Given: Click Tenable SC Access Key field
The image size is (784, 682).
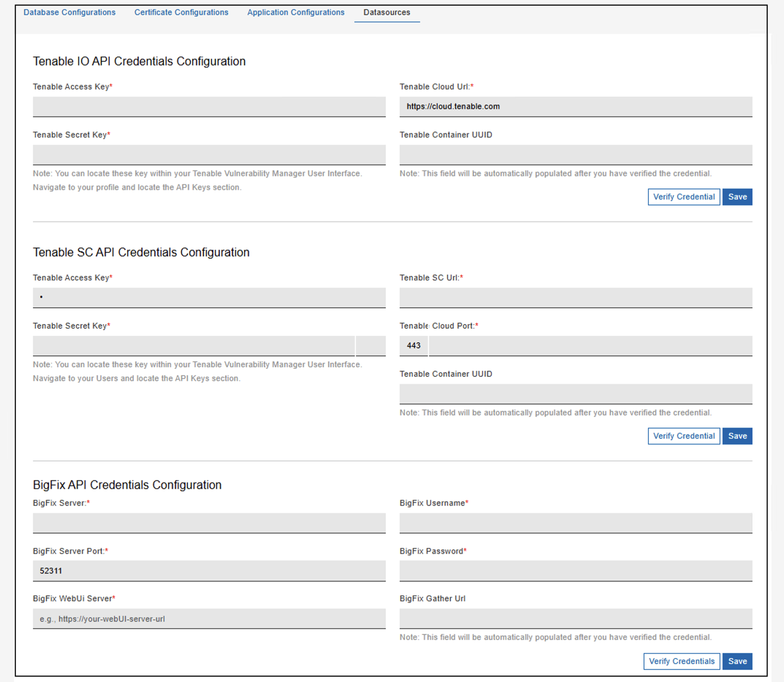Looking at the screenshot, I should point(209,298).
